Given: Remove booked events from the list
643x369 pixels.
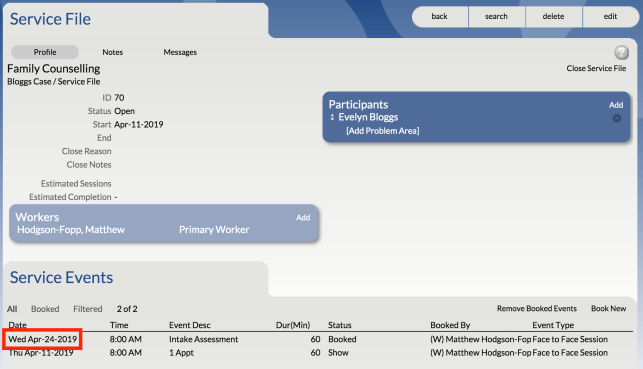Looking at the screenshot, I should coord(536,308).
